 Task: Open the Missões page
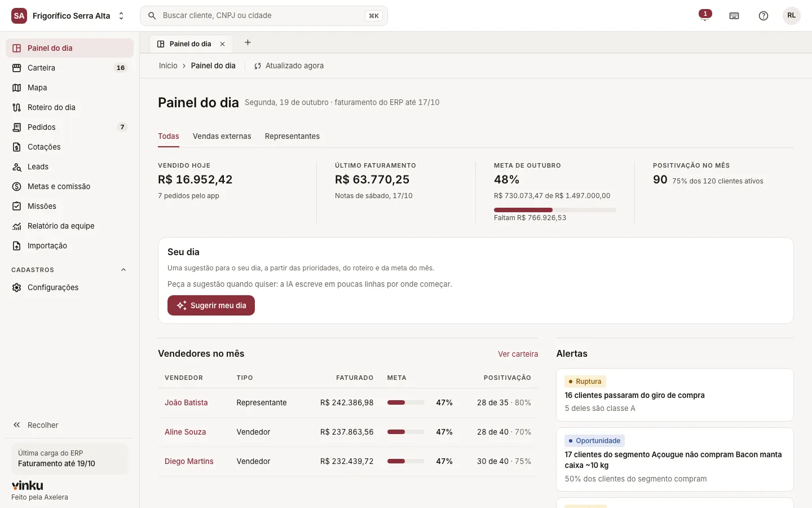point(69,206)
